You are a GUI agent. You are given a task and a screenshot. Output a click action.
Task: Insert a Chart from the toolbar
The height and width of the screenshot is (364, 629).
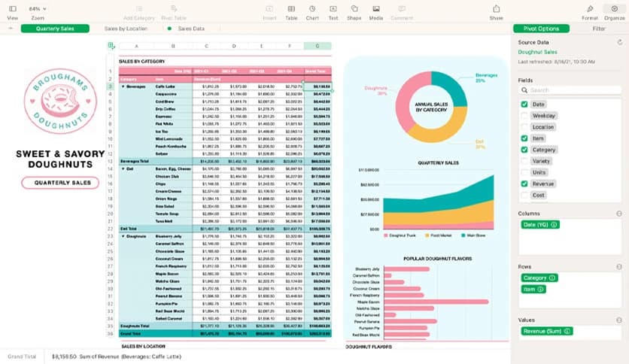point(312,8)
